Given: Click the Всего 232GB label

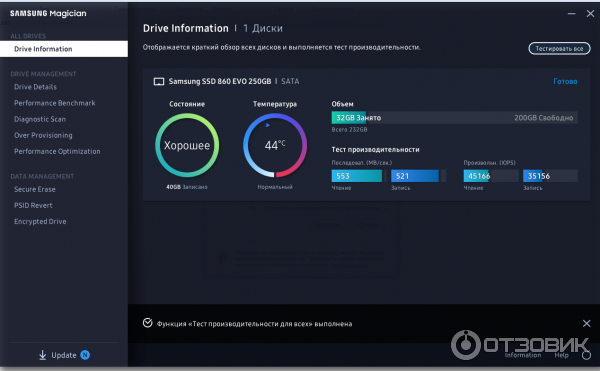Looking at the screenshot, I should coord(349,130).
